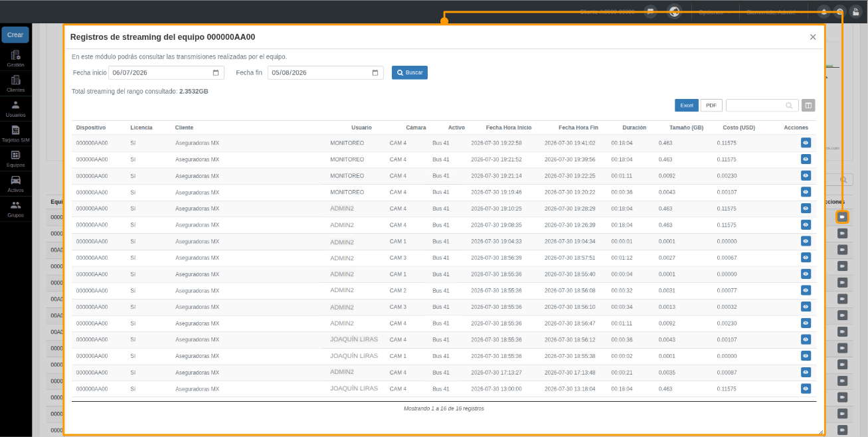Image resolution: width=868 pixels, height=437 pixels.
Task: Go to Grupos in the sidebar
Action: 15,209
